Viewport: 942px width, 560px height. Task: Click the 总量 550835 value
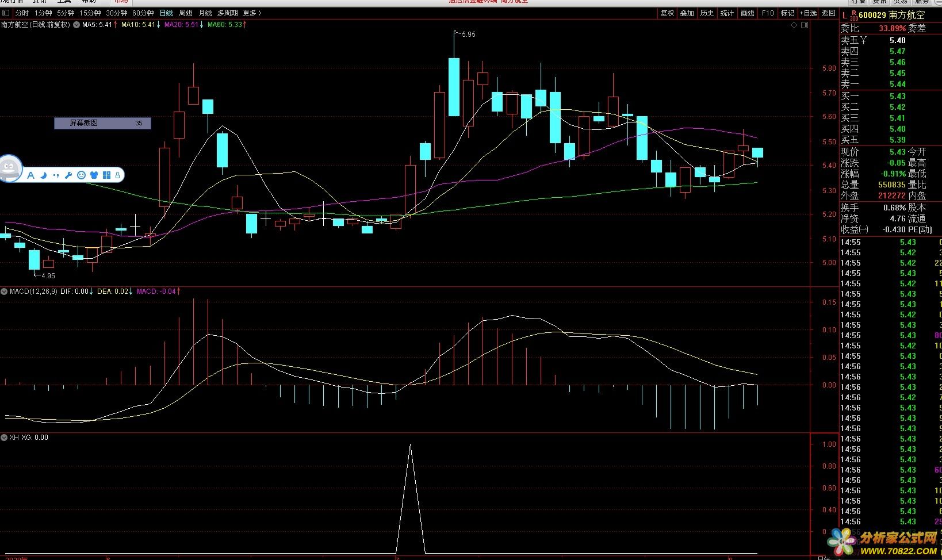(892, 185)
